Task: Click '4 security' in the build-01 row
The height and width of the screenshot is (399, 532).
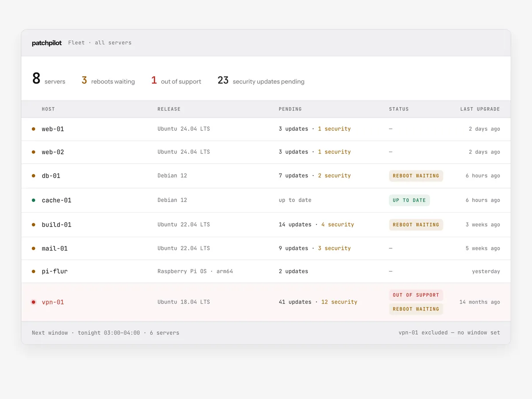Action: (x=338, y=225)
